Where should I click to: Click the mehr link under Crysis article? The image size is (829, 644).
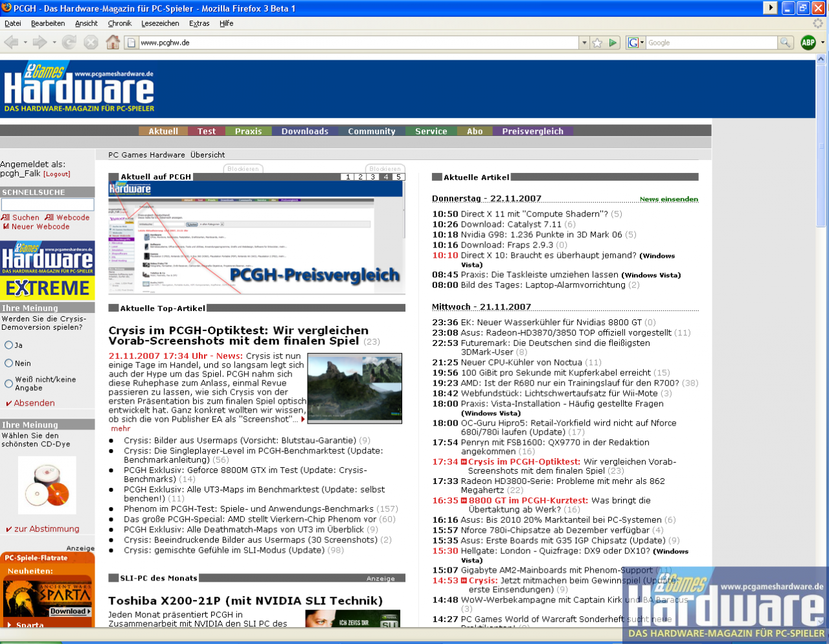point(120,428)
